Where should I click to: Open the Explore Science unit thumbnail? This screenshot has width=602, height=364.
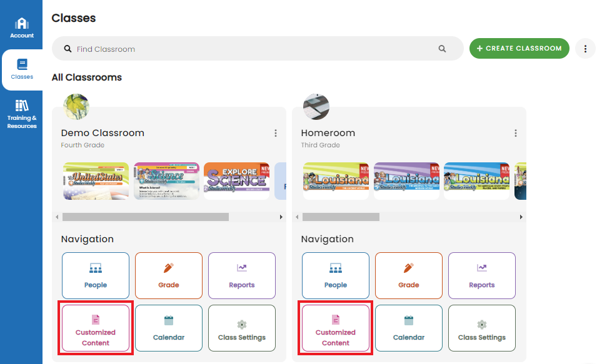click(x=236, y=180)
